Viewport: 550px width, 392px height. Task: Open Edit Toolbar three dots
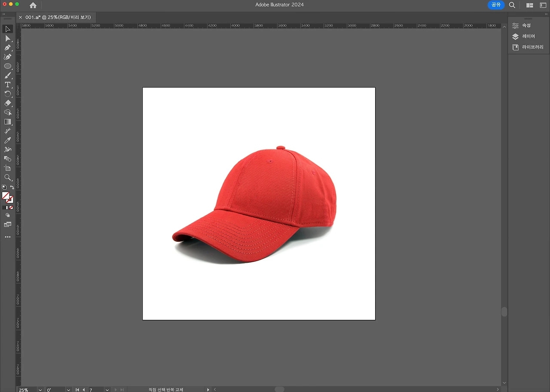pyautogui.click(x=8, y=237)
